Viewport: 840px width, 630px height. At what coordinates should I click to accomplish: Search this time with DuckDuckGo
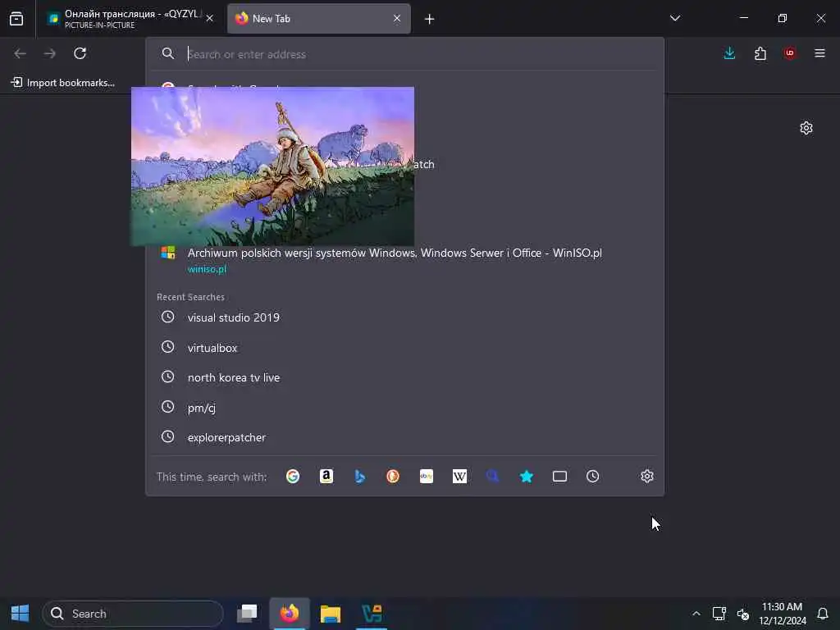click(x=393, y=477)
